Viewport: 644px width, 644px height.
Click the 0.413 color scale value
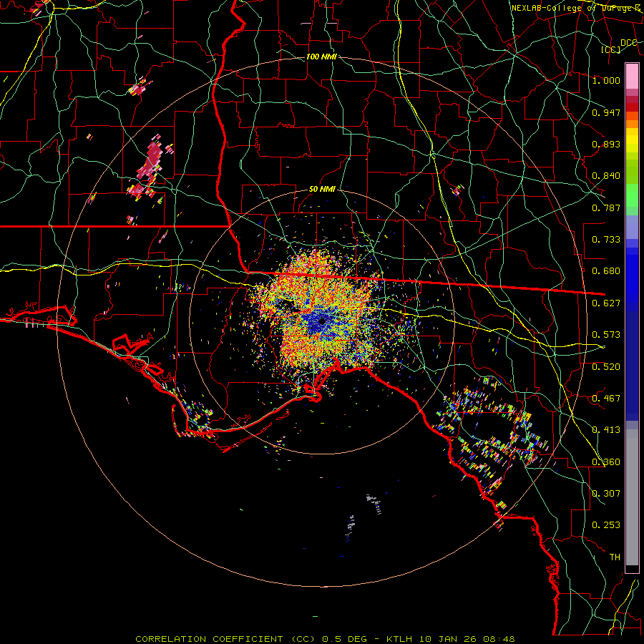point(606,430)
